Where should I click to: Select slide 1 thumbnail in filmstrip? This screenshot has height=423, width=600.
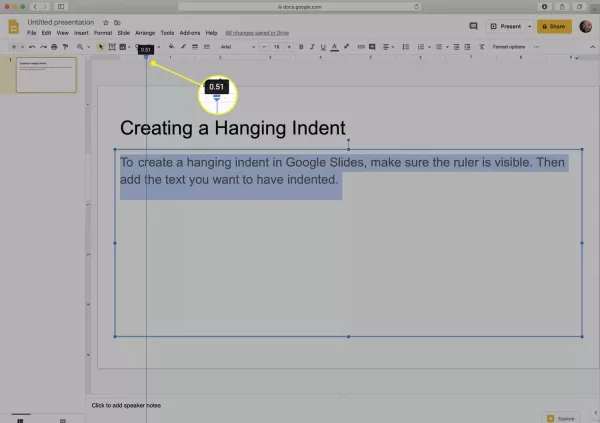46,75
